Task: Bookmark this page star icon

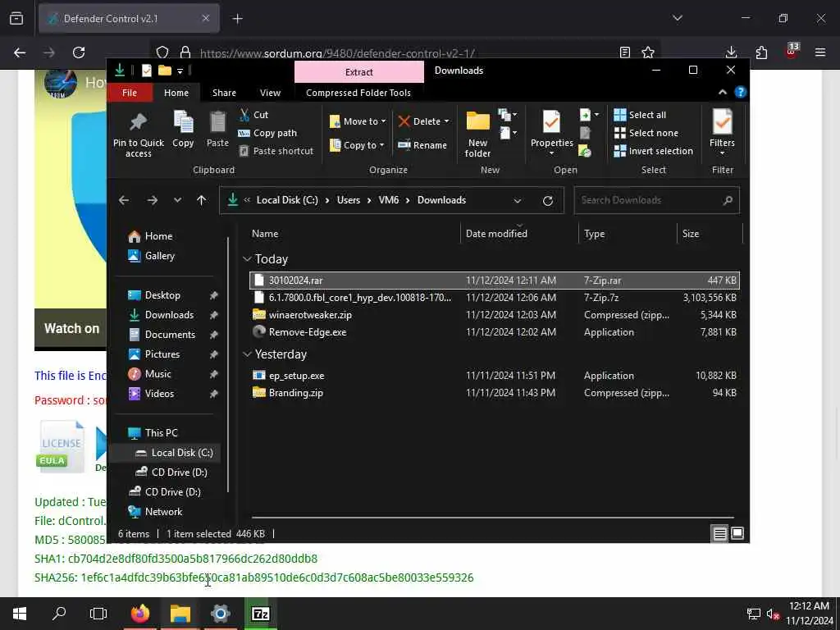Action: coord(648,52)
